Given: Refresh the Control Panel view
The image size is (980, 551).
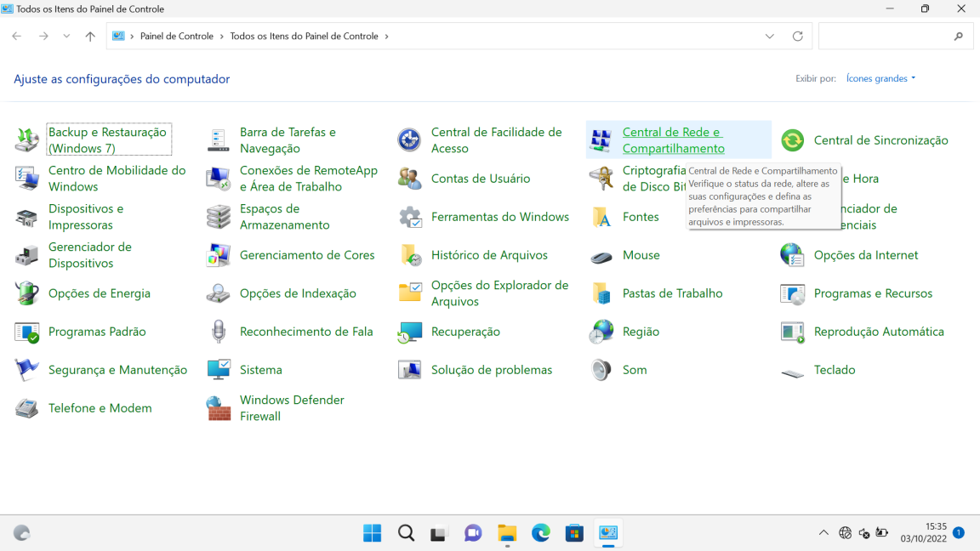Looking at the screenshot, I should point(797,37).
